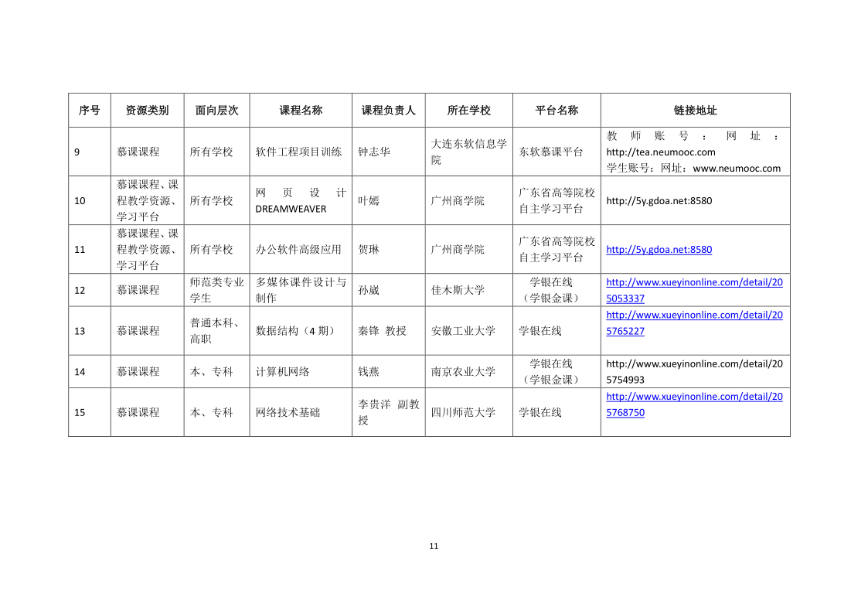Click the school name 大连东软信息学院
This screenshot has height=614, width=868.
(x=468, y=152)
